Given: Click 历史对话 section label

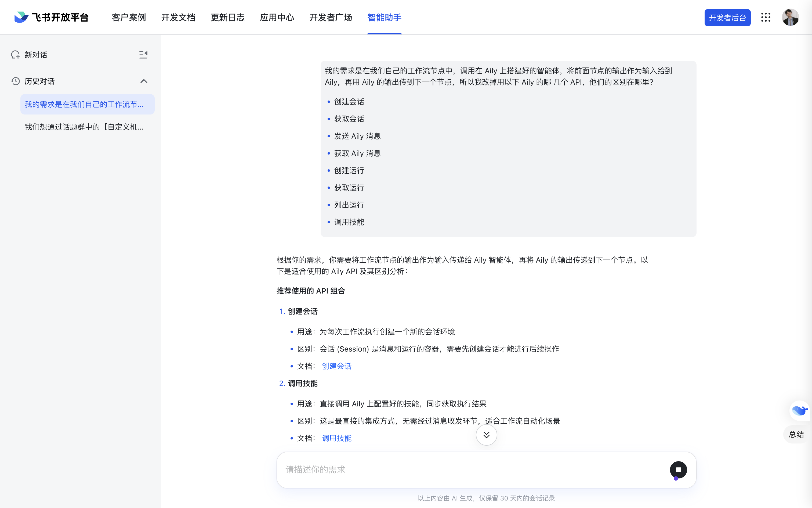Looking at the screenshot, I should tap(39, 81).
